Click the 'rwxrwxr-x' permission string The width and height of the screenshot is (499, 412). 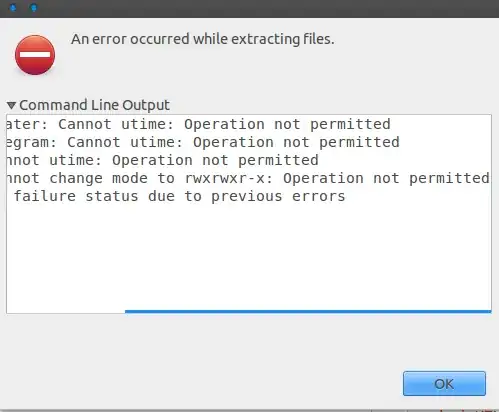(225, 178)
